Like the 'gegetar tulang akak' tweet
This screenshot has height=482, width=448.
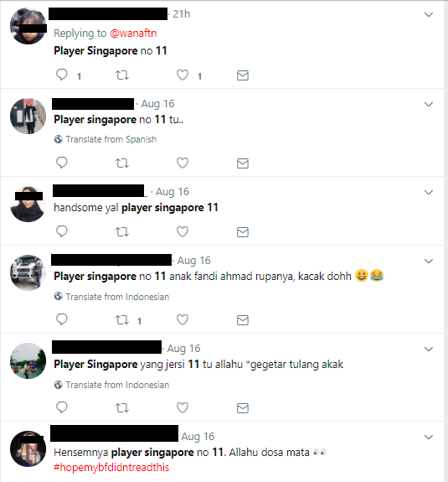pyautogui.click(x=183, y=407)
